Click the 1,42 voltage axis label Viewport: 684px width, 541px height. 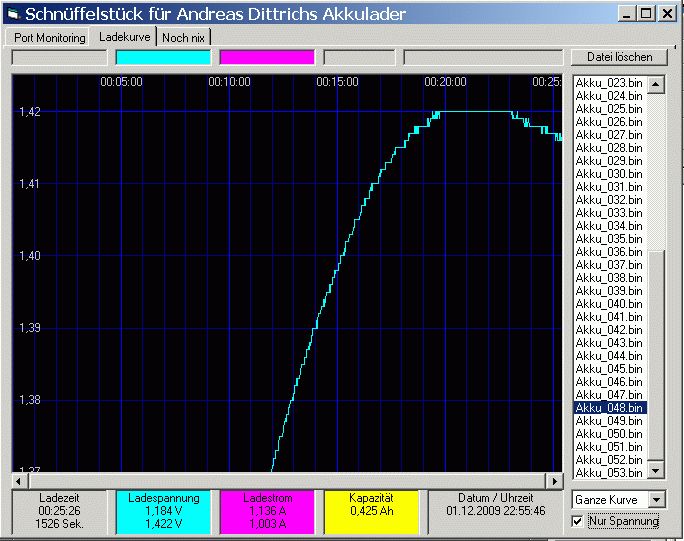pyautogui.click(x=30, y=112)
